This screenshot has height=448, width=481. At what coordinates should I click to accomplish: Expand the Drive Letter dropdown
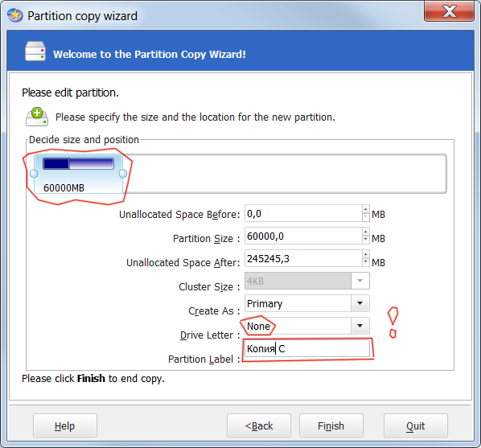[x=360, y=326]
